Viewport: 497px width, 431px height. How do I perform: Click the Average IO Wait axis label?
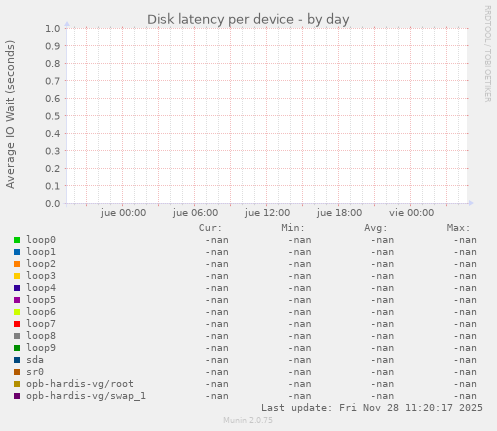[10, 114]
